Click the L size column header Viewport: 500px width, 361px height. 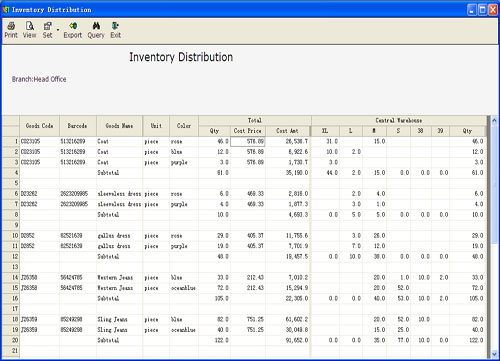tap(351, 131)
